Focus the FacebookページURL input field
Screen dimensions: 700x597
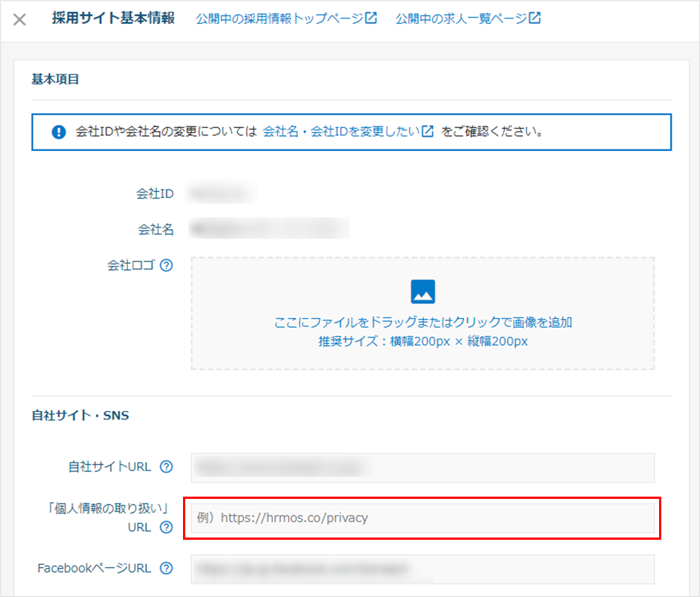coord(423,569)
